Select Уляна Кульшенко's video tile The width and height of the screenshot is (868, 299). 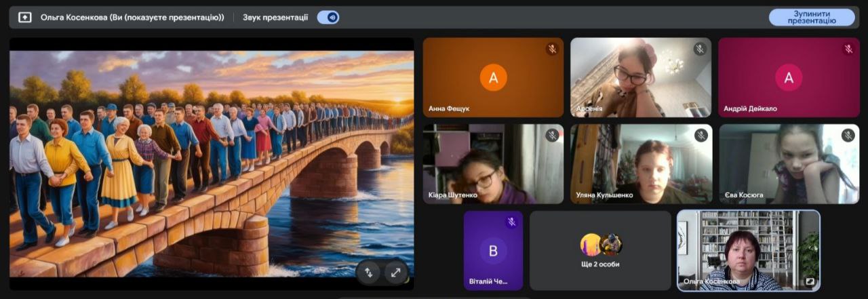[x=641, y=164]
